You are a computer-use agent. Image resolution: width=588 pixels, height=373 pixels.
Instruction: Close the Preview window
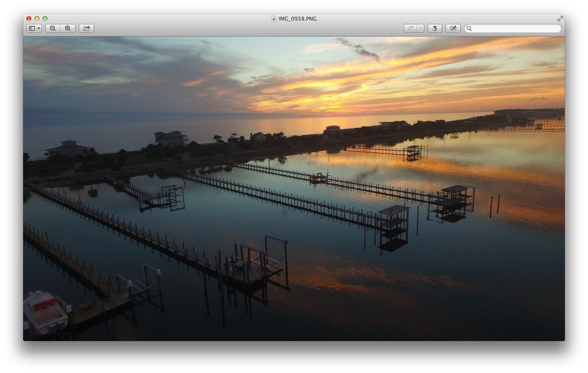tap(29, 19)
